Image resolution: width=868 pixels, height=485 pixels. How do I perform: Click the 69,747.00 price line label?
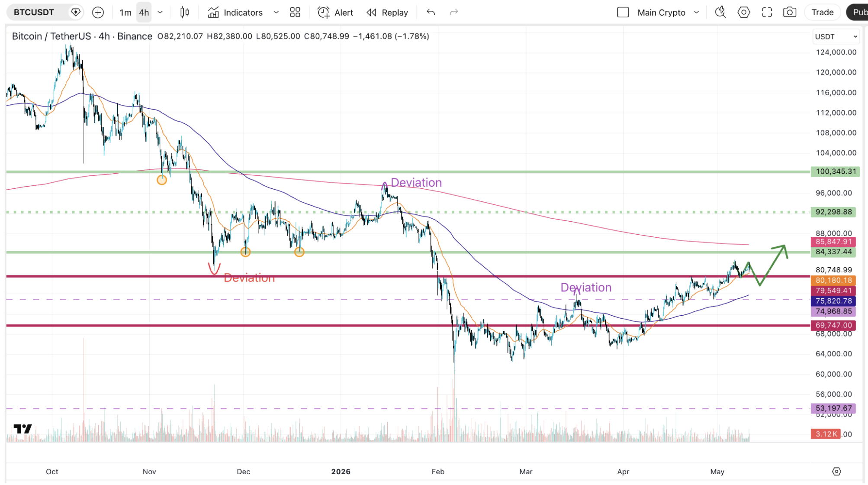tap(833, 325)
